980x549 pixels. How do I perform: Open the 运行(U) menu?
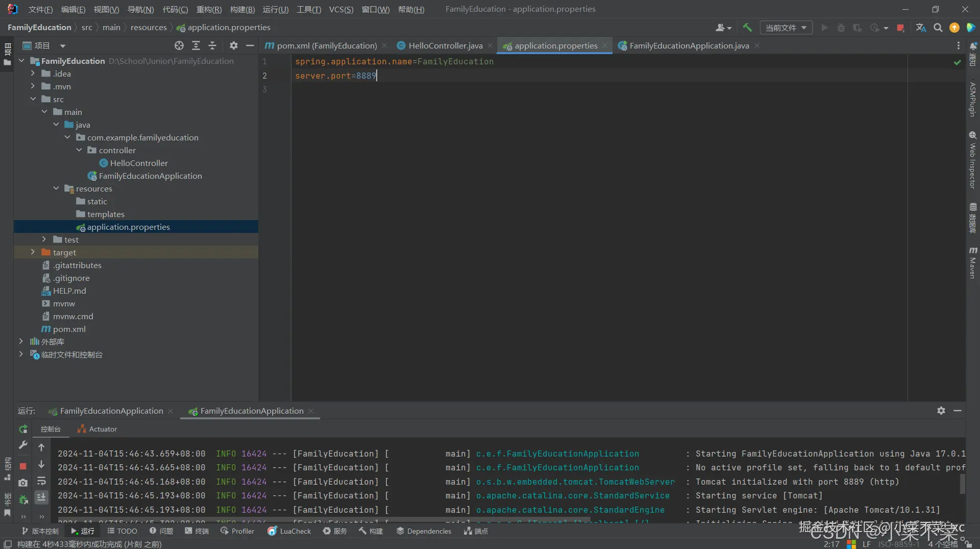point(275,9)
